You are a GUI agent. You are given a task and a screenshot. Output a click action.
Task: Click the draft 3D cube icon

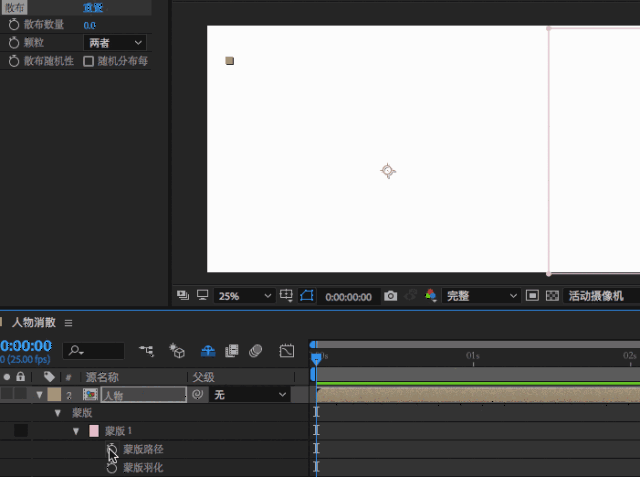(177, 351)
